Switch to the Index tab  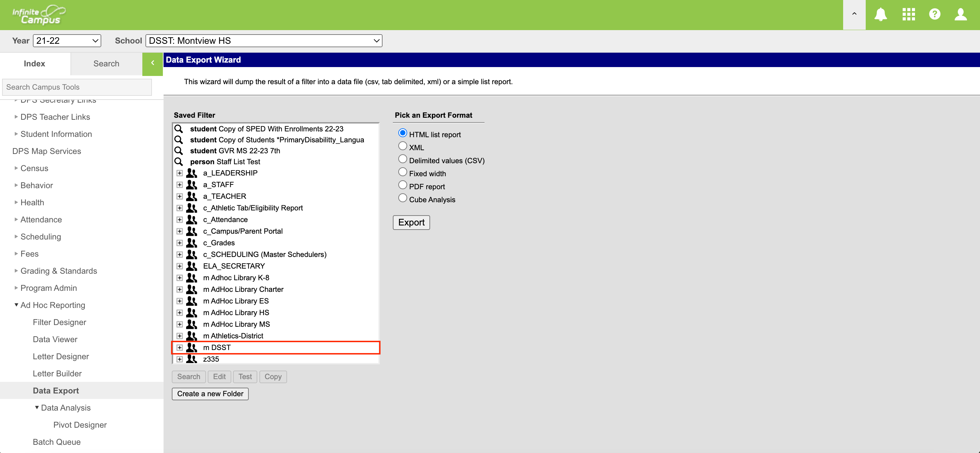(35, 64)
